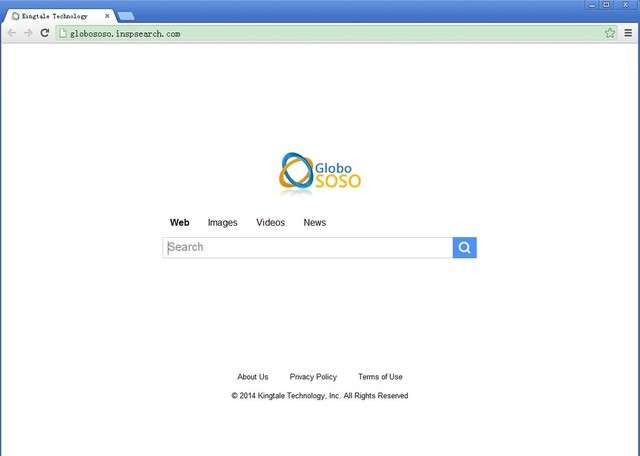Reload the page with the refresh icon

(x=45, y=33)
